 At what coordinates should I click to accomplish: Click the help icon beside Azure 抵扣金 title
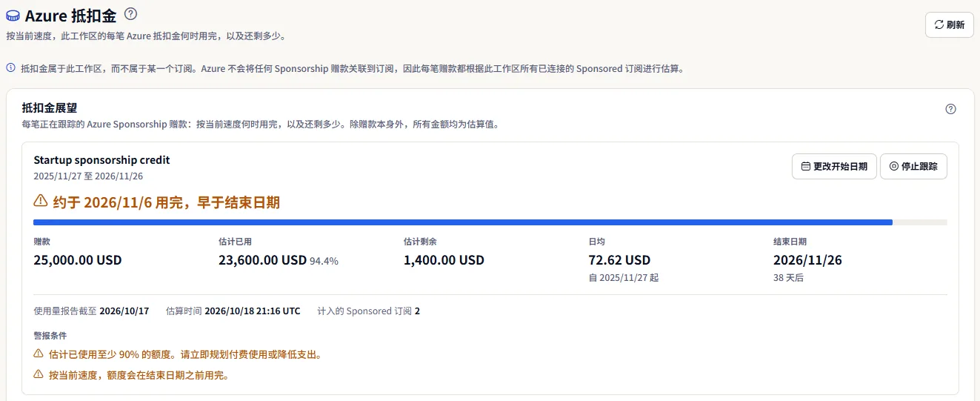click(x=130, y=13)
